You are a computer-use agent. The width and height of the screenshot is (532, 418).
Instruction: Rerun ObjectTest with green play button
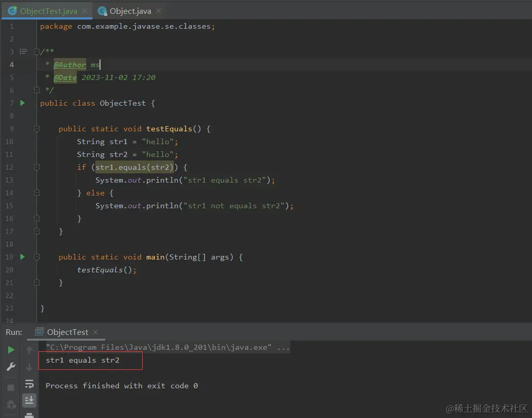coord(11,350)
